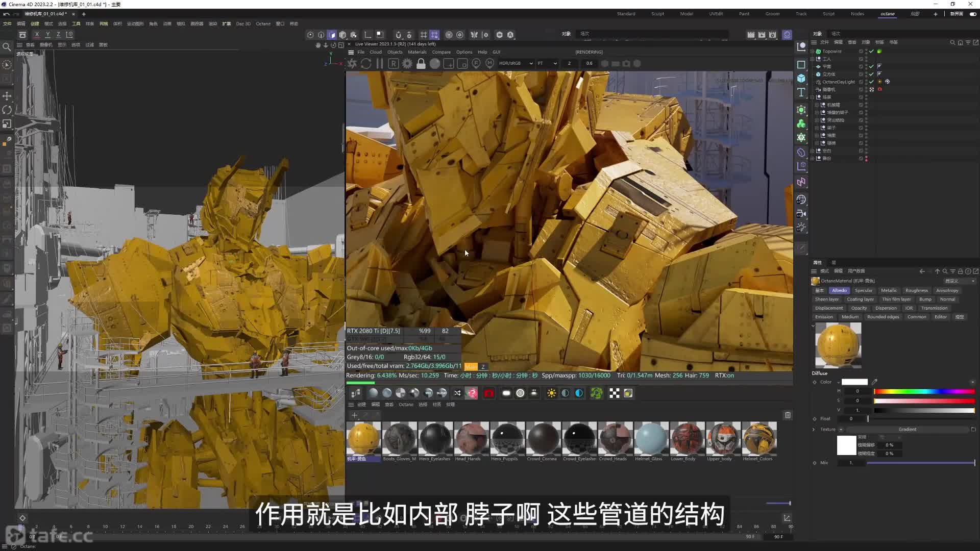Open material type dropdown in attributes
This screenshot has height=551, width=980.
click(x=960, y=281)
